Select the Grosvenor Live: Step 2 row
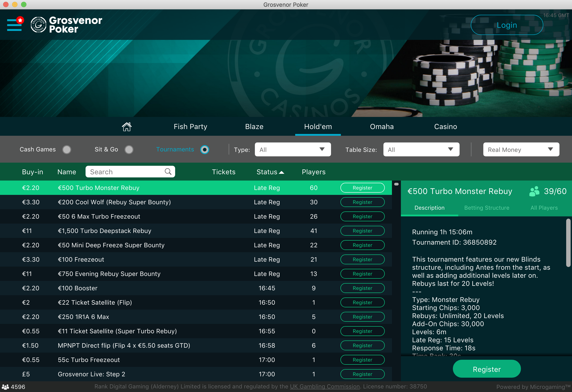Viewport: 572px width, 392px height. tap(196, 374)
